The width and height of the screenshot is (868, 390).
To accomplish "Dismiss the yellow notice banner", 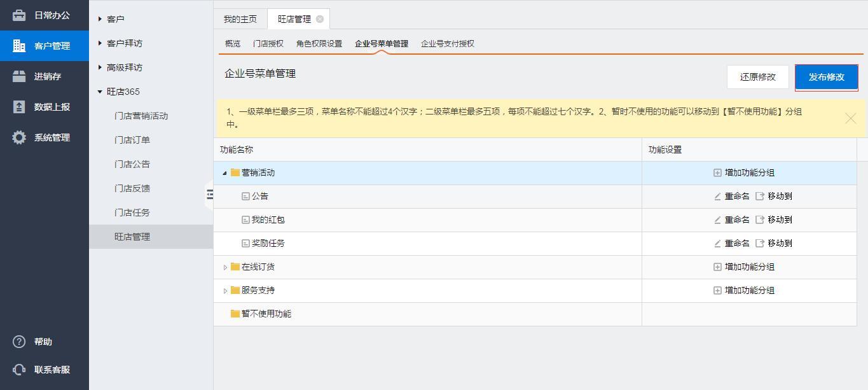I will point(850,118).
